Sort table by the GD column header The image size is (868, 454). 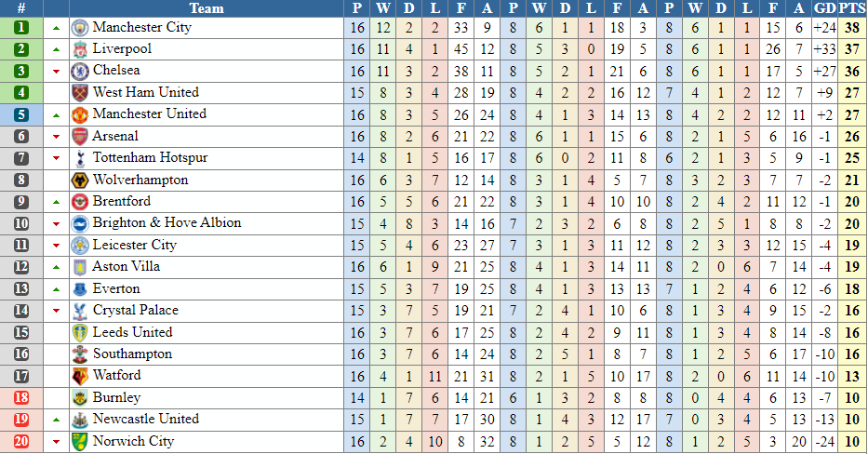tap(825, 8)
